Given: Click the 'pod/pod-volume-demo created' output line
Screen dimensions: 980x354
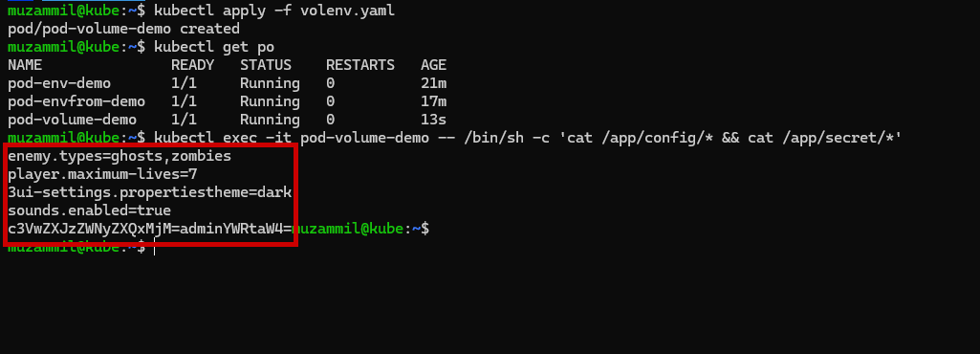Looking at the screenshot, I should point(123,29).
